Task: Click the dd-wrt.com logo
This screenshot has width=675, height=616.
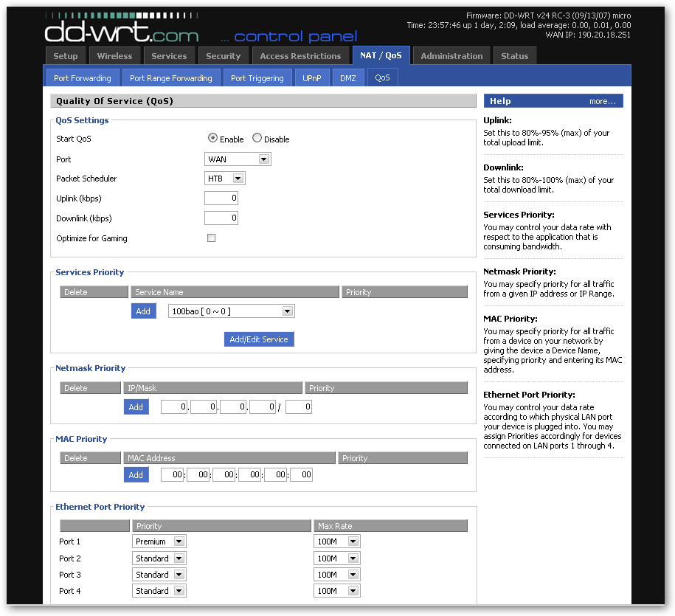Action: pyautogui.click(x=122, y=29)
